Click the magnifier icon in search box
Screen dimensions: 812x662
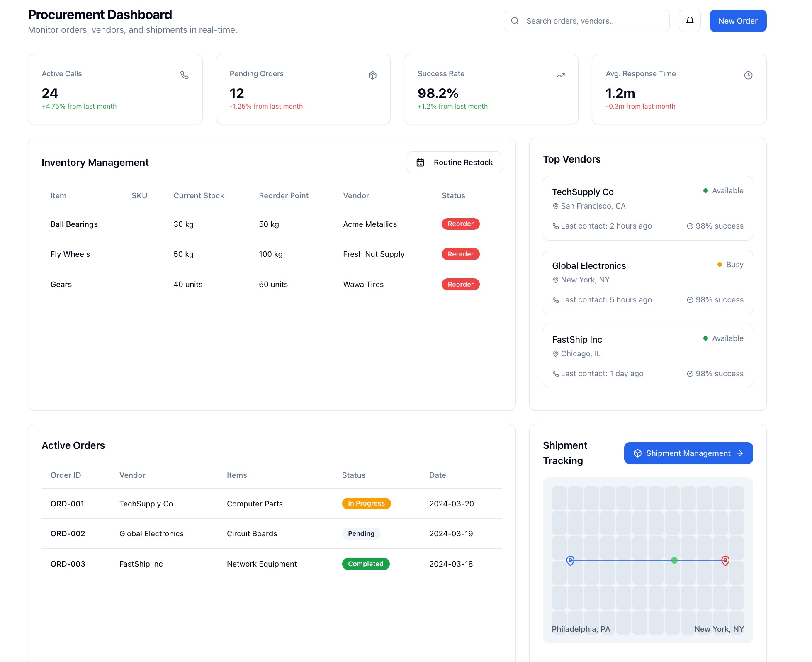point(515,21)
